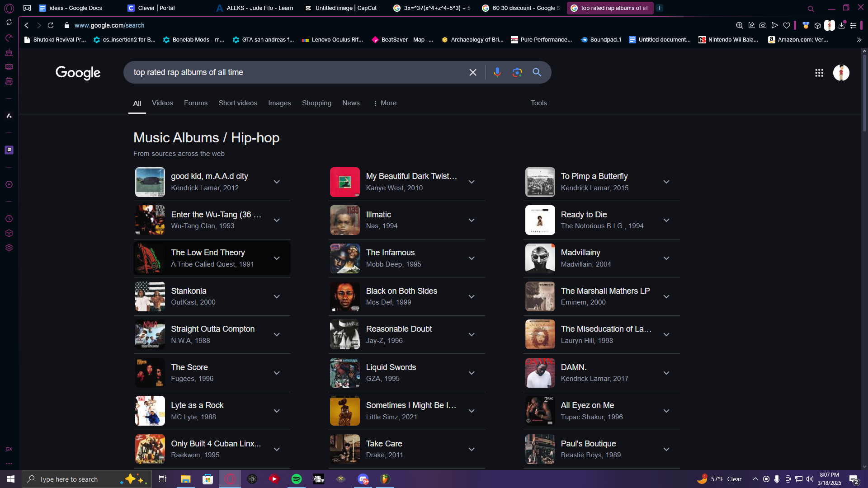868x488 pixels.
Task: Click the Black on Both Sides cover
Action: (345, 296)
